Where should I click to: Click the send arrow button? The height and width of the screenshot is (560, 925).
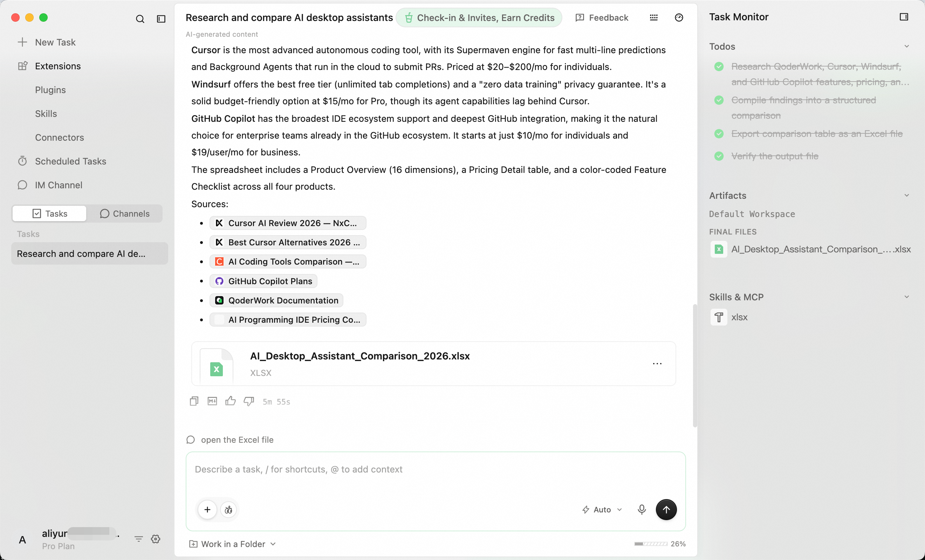666,509
